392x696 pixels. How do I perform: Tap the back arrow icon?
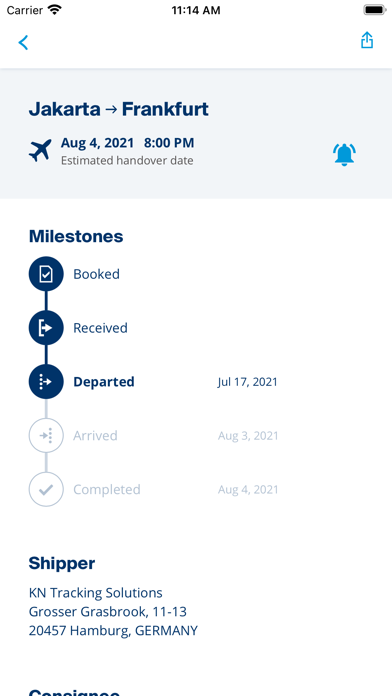(x=23, y=43)
